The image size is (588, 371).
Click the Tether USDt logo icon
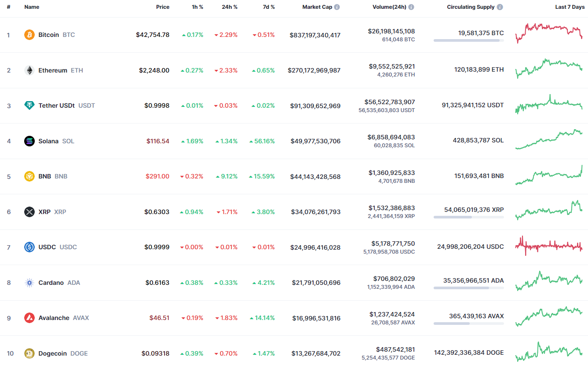(29, 105)
